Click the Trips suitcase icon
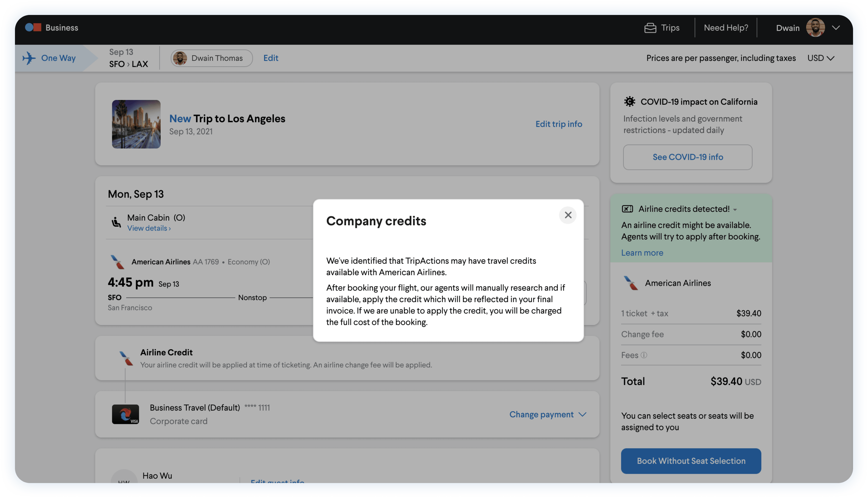This screenshot has width=868, height=498. point(650,28)
